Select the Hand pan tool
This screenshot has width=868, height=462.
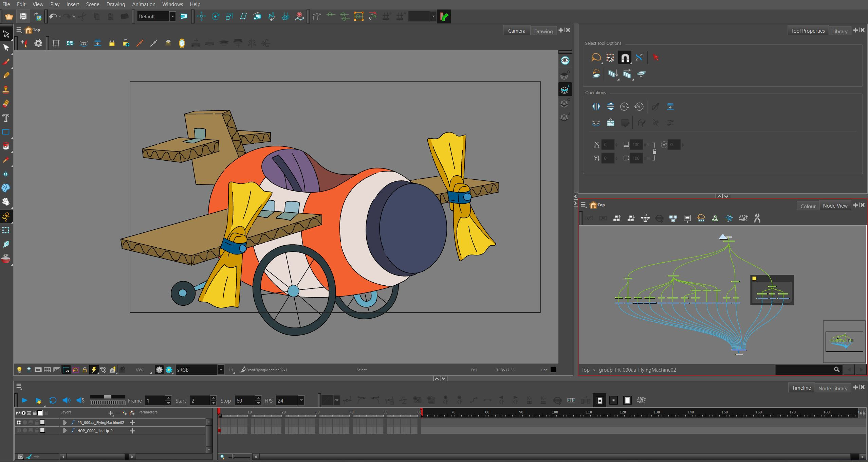pyautogui.click(x=6, y=202)
